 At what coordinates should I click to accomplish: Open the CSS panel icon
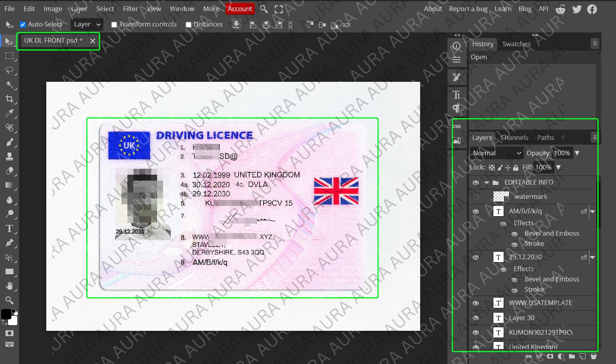pos(457,126)
